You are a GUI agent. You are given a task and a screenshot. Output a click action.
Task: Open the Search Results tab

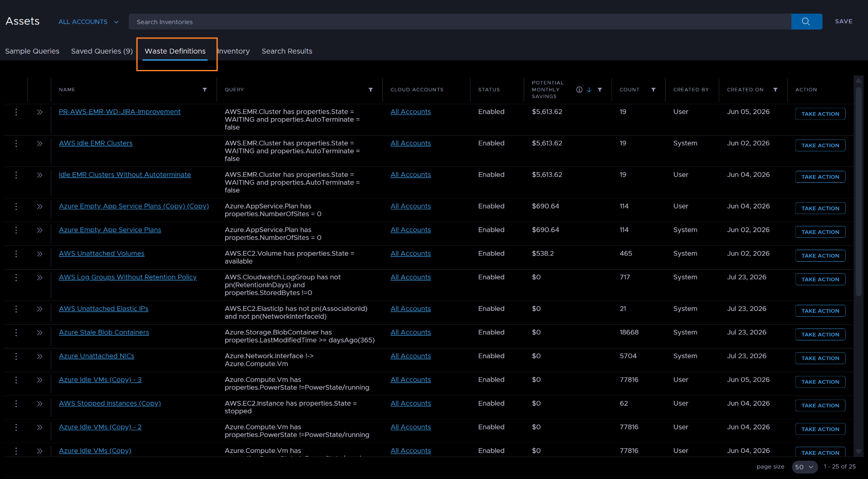coord(287,51)
